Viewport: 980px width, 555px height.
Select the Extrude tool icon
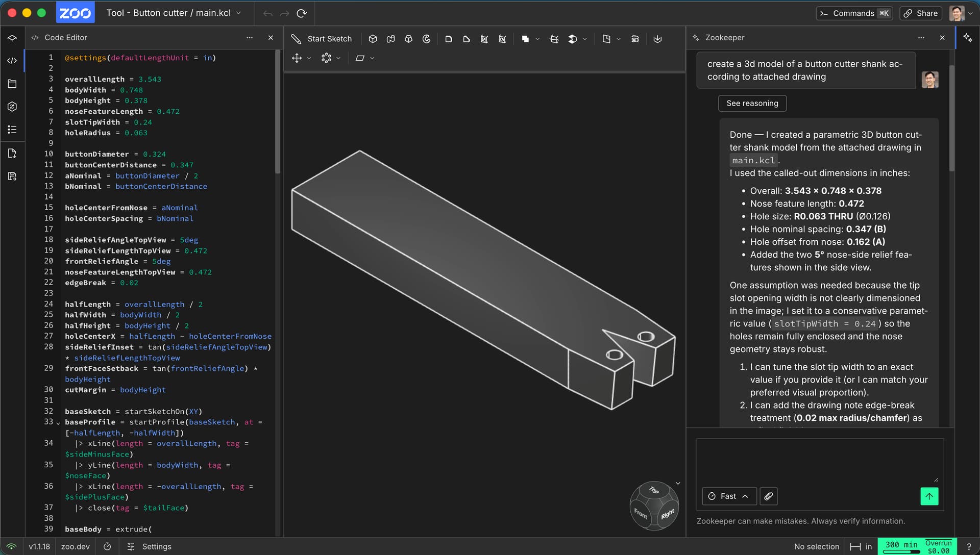tap(373, 39)
